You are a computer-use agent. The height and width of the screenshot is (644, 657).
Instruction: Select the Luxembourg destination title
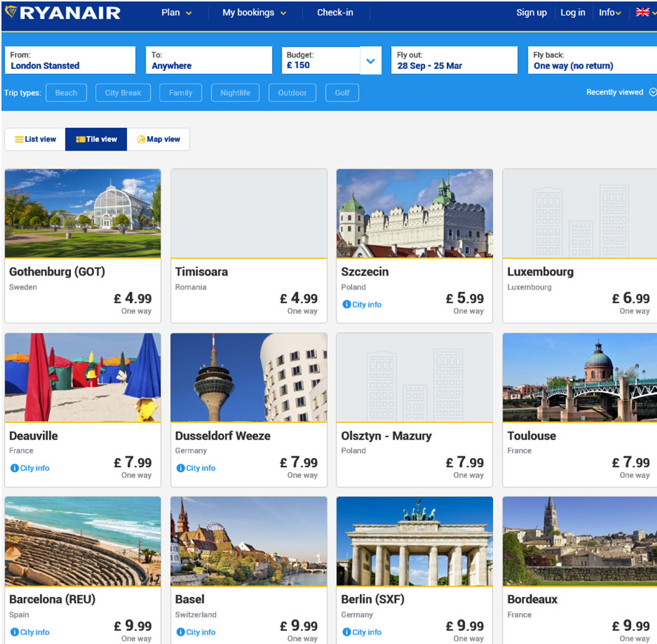tap(540, 272)
